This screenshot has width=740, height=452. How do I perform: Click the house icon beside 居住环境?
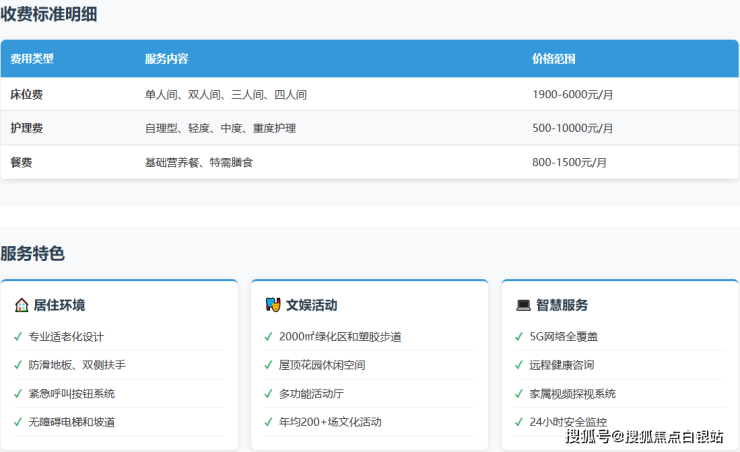coord(21,305)
